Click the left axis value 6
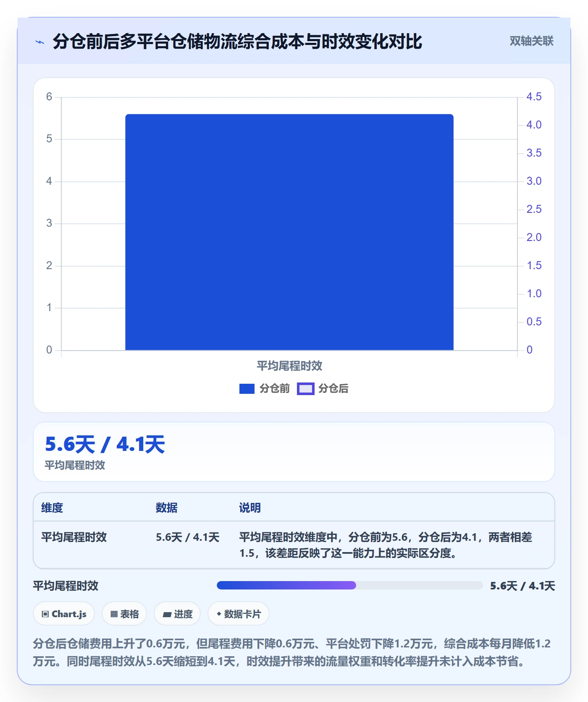This screenshot has height=702, width=588. [x=49, y=97]
